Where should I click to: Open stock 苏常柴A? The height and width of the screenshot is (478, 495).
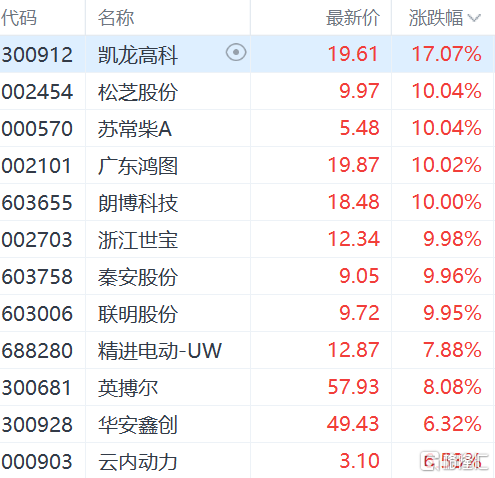pyautogui.click(x=135, y=129)
